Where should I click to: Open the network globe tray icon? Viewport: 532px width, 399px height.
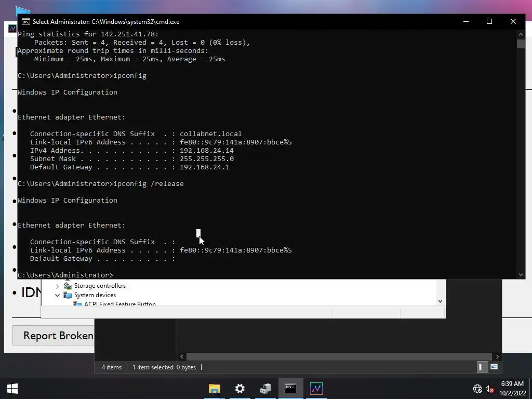477,389
